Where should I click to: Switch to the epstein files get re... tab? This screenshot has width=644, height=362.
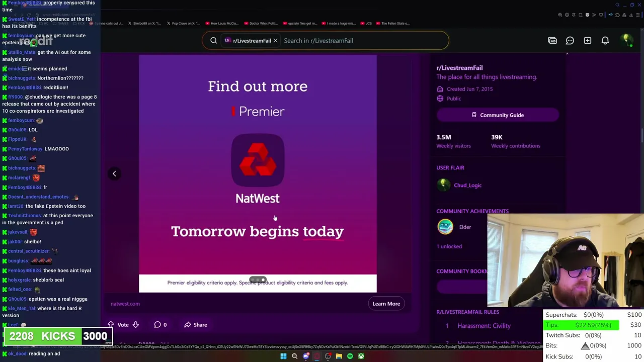coord(300,23)
